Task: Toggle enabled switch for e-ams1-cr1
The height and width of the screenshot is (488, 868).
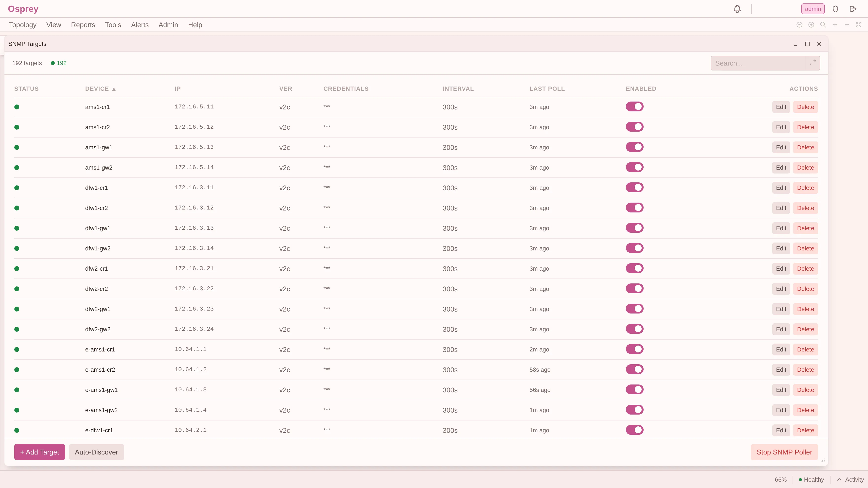Action: point(634,349)
